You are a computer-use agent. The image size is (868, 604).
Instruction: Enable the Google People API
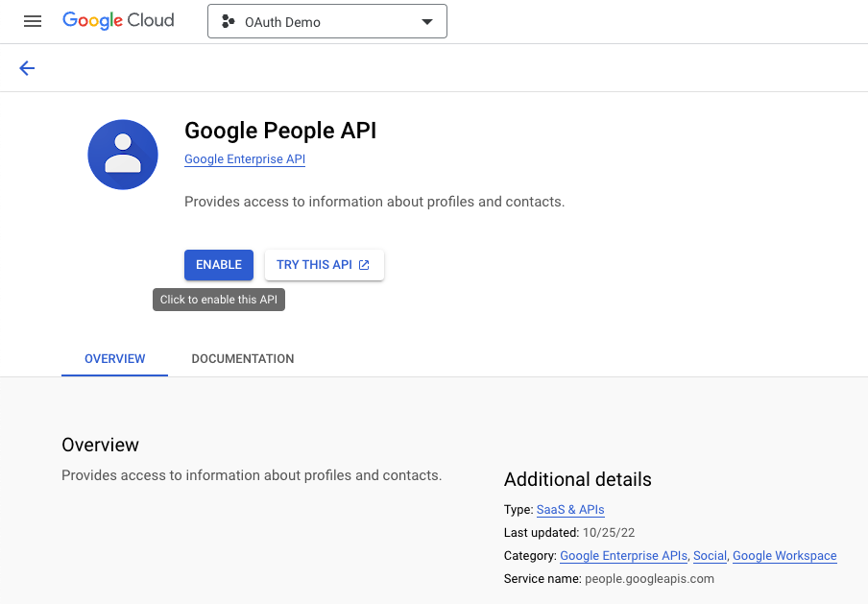tap(219, 265)
